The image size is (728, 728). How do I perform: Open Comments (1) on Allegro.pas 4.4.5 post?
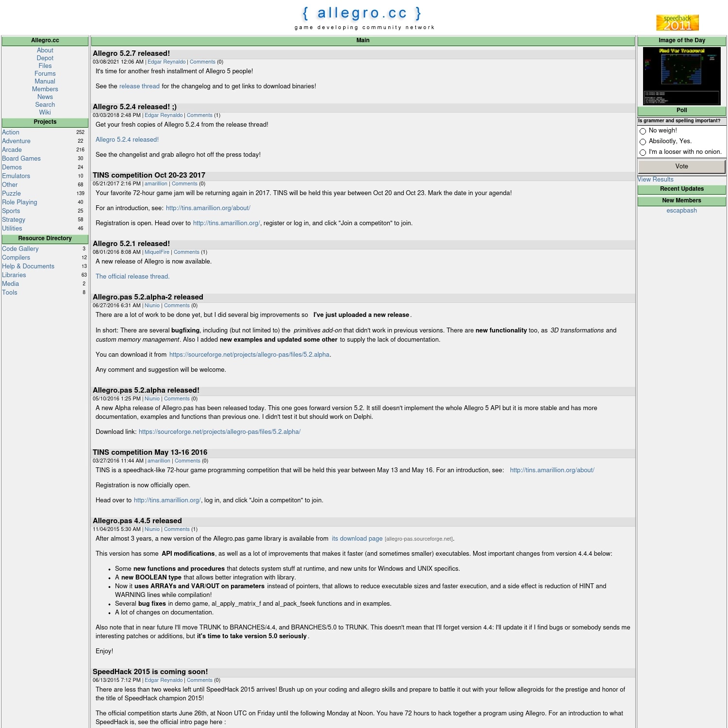177,529
